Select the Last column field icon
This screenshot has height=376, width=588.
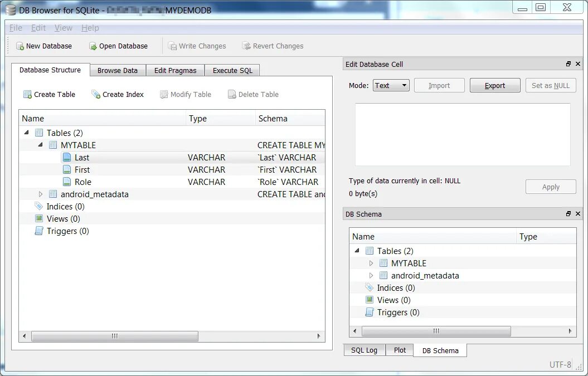pyautogui.click(x=67, y=158)
